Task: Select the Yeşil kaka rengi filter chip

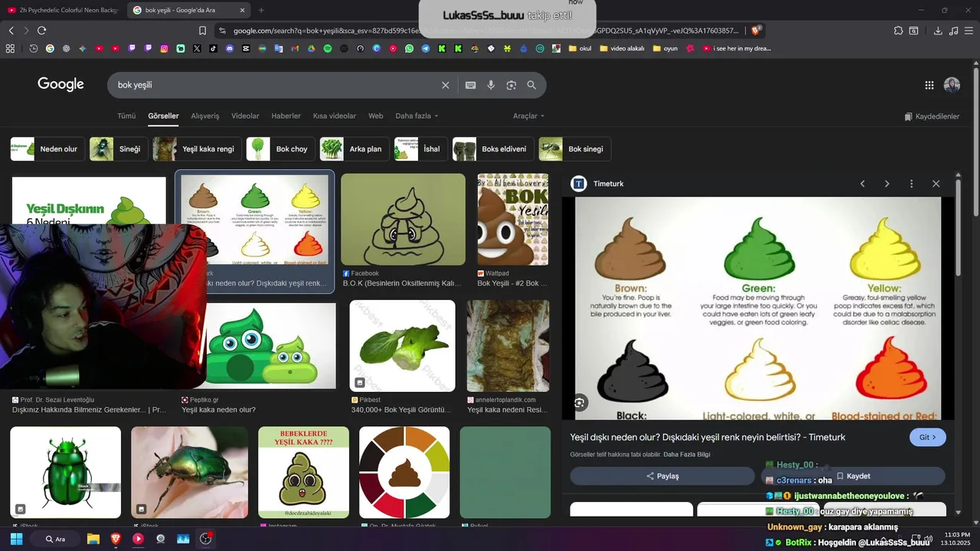Action: click(197, 149)
